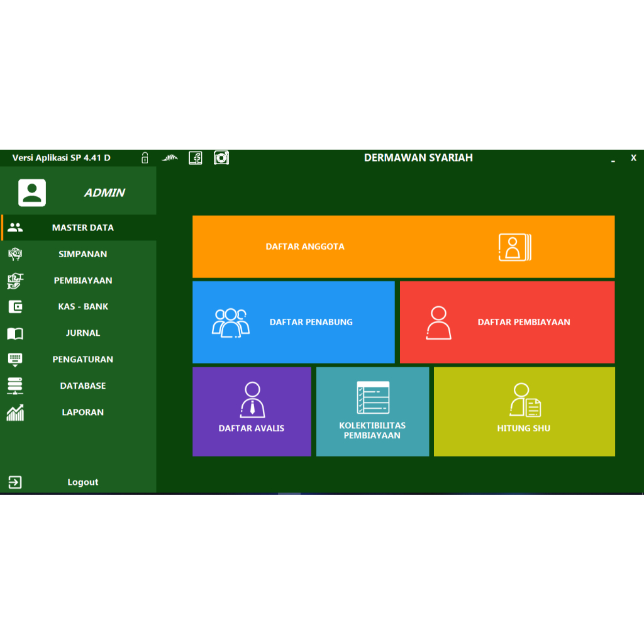Viewport: 644px width, 644px height.
Task: Click the Logout exit icon
Action: pos(15,482)
